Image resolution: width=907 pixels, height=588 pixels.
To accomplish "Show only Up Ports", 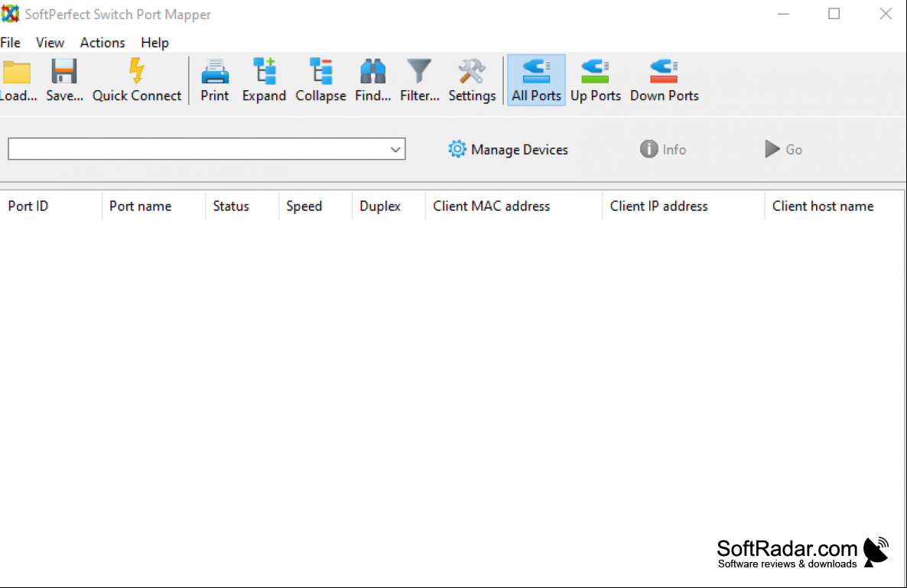I will [x=595, y=80].
